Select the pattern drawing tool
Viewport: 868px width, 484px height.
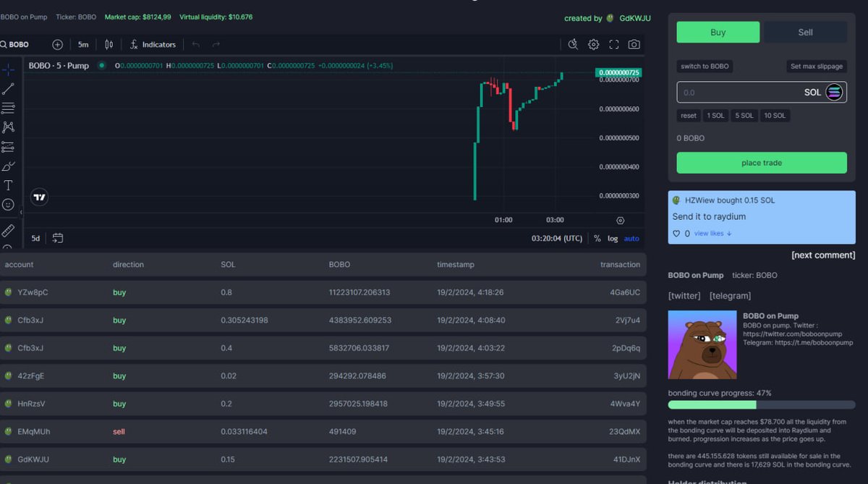(x=8, y=127)
